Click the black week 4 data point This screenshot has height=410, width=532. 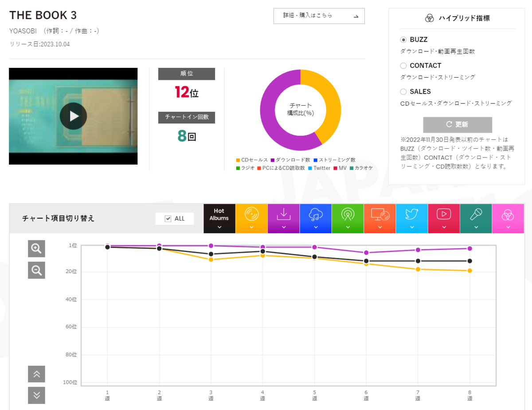(x=262, y=252)
